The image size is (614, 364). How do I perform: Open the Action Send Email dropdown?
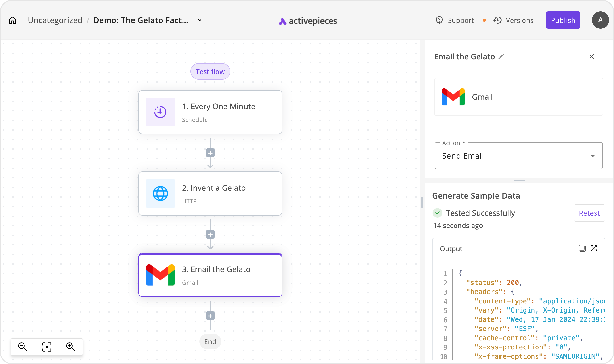(x=519, y=156)
